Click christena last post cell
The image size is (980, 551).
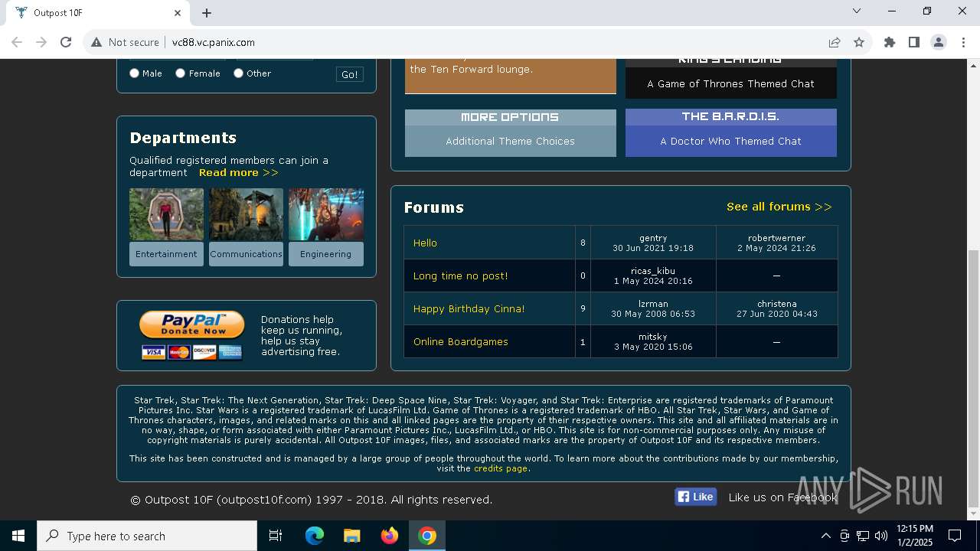pos(776,308)
